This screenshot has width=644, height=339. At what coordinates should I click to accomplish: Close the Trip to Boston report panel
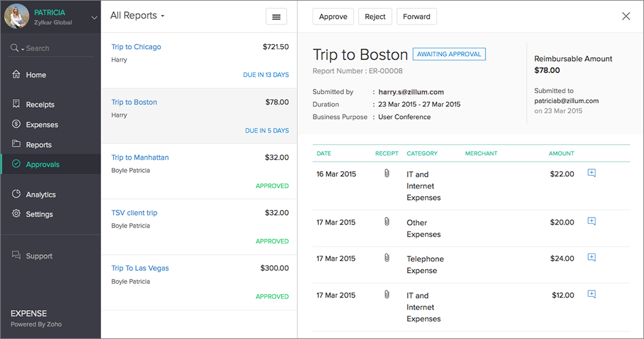coord(626,16)
